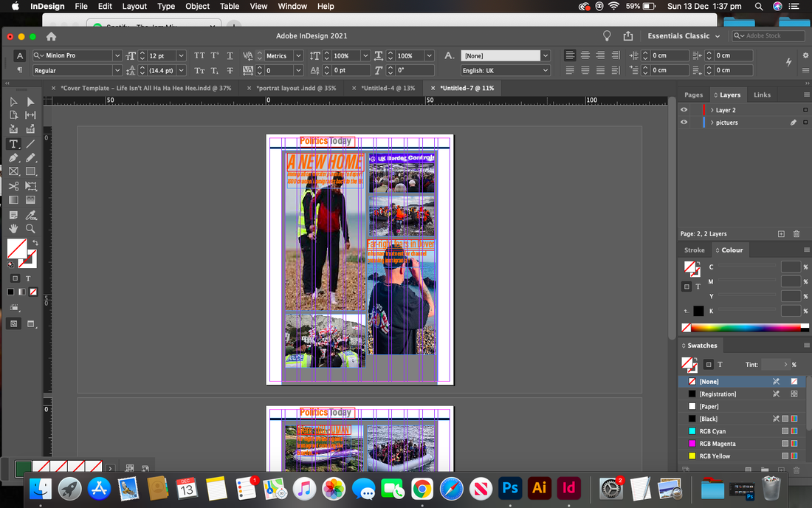Click the Adobe Stock search field

click(x=768, y=35)
